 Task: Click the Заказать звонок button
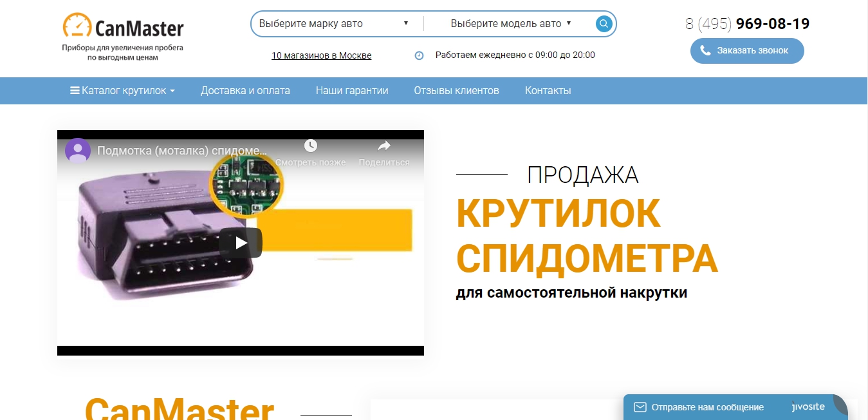point(747,51)
